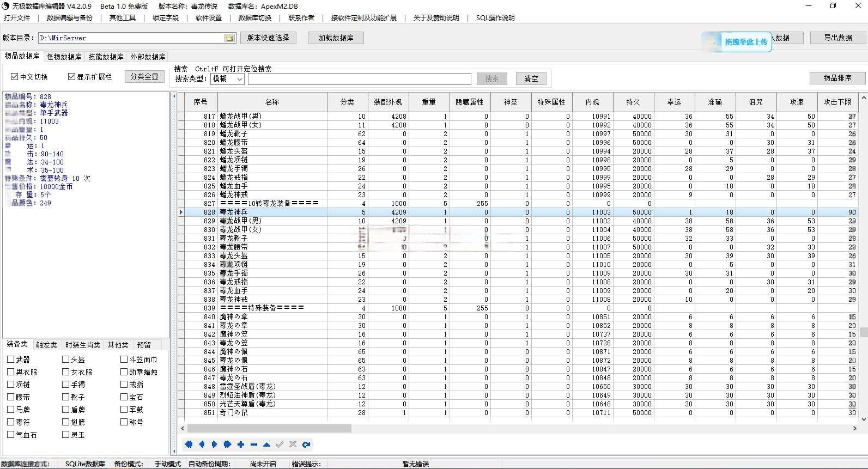This screenshot has height=469, width=868.
Task: Check the 戒指 filter box
Action: tap(124, 385)
